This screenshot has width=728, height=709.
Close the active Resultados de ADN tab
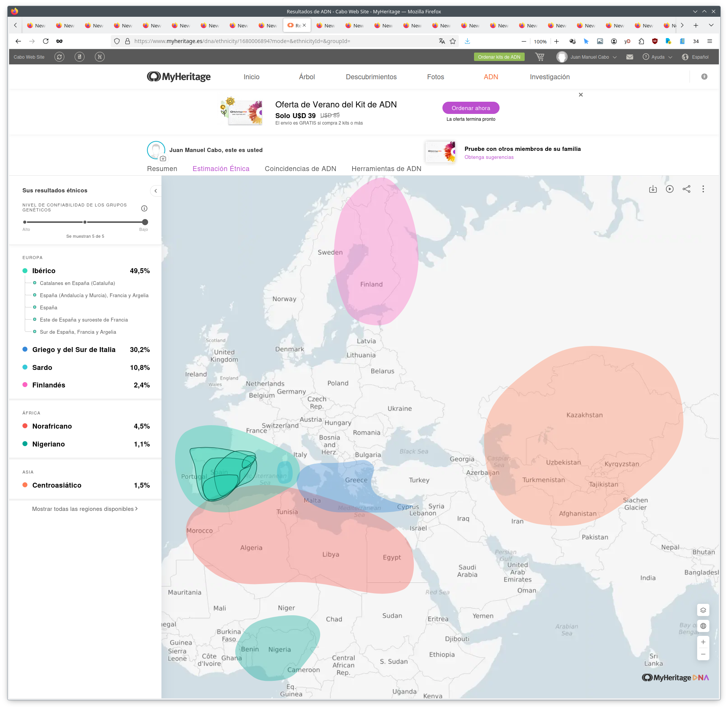tap(304, 26)
